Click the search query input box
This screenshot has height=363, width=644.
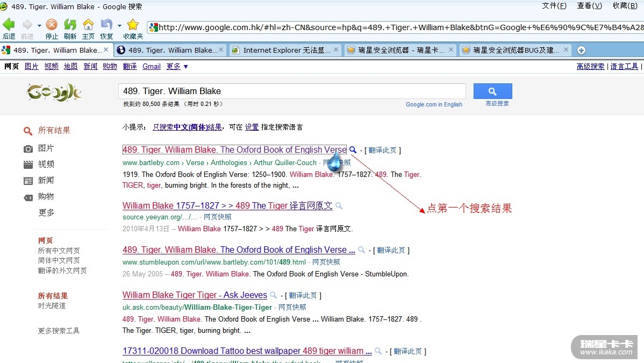click(x=292, y=91)
